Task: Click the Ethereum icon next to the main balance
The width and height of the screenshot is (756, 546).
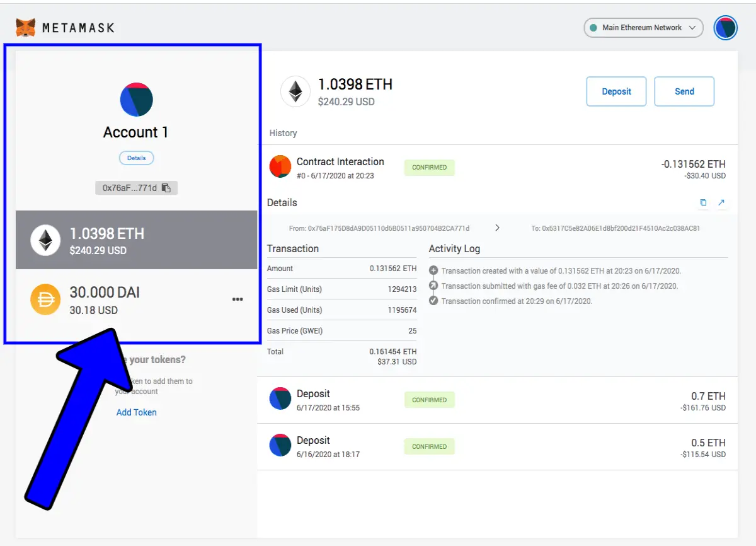Action: 295,92
